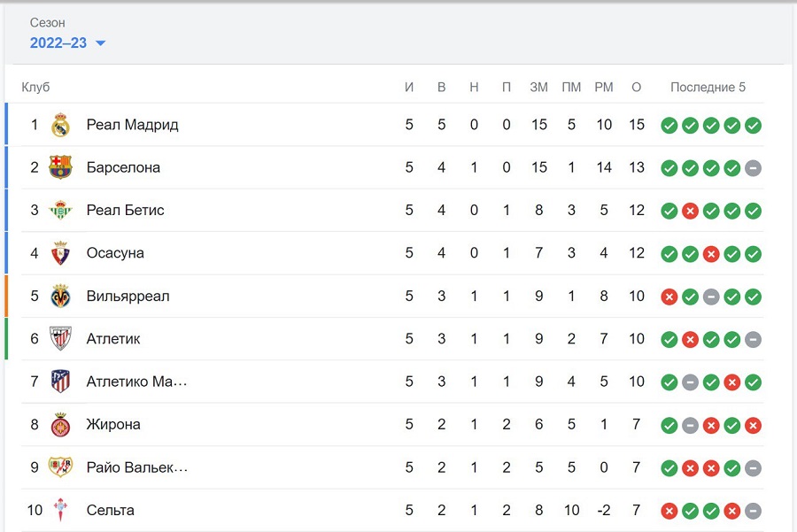Viewport: 797px width, 532px height.
Task: Click the Celta club crest
Action: pos(60,510)
